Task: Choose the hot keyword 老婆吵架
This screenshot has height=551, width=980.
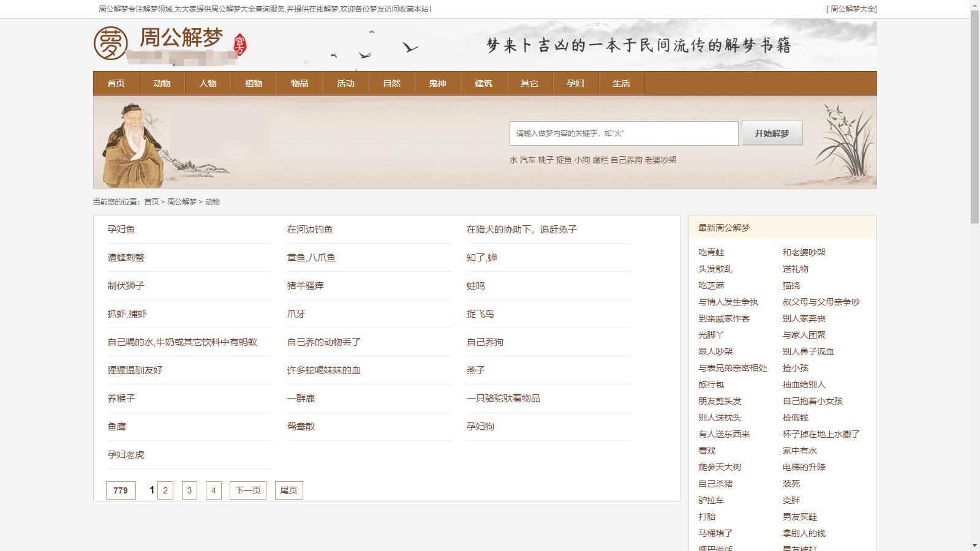Action: [660, 160]
